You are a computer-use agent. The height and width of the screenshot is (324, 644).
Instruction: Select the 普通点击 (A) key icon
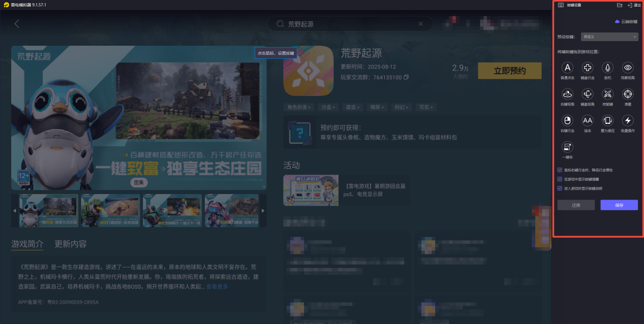pos(568,68)
